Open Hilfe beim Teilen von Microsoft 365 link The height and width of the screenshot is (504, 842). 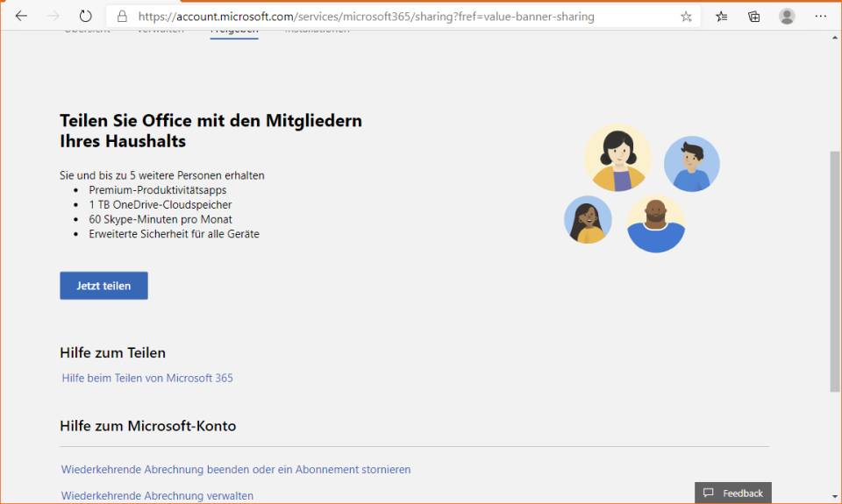(147, 378)
